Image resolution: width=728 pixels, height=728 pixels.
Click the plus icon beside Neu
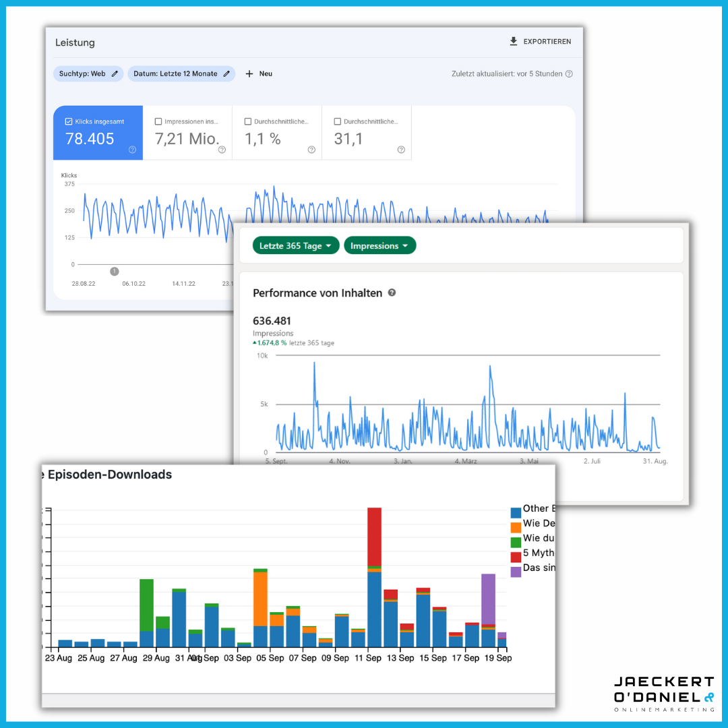point(249,73)
